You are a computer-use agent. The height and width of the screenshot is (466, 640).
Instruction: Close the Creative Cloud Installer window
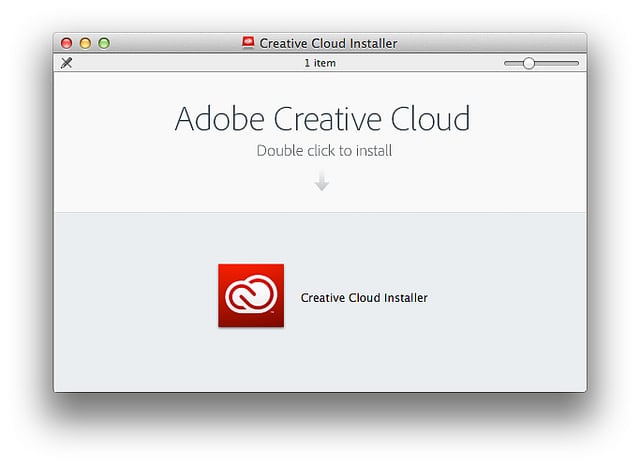pos(66,43)
